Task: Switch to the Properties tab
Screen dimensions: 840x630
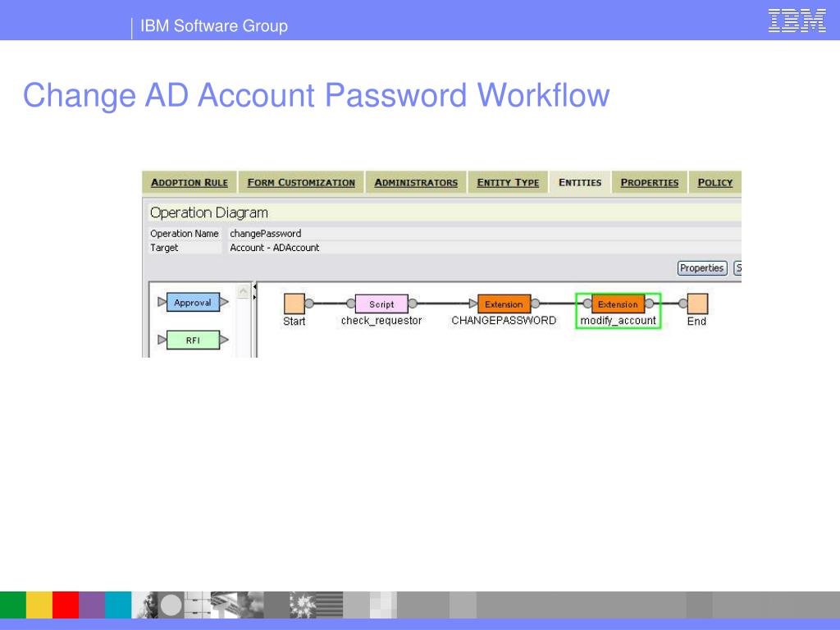Action: click(650, 182)
